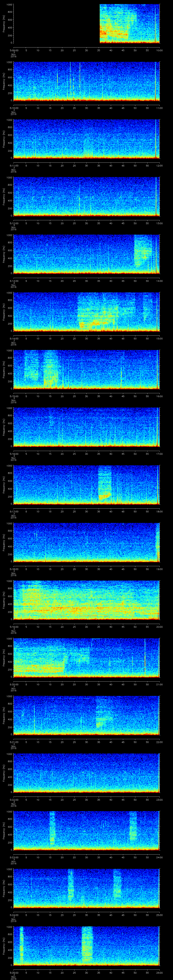The image size is (173, 980).
Task: Click the 5:19:00 start time label
Action: pyautogui.click(x=14, y=627)
